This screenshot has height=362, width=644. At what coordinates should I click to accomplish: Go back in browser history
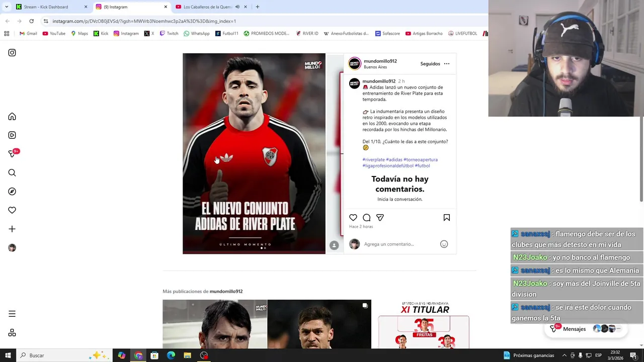(8, 21)
